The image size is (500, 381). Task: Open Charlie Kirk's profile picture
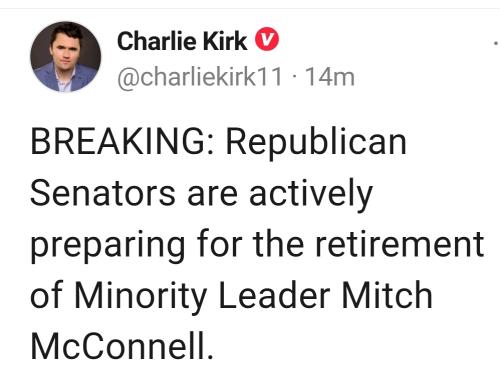tap(65, 57)
